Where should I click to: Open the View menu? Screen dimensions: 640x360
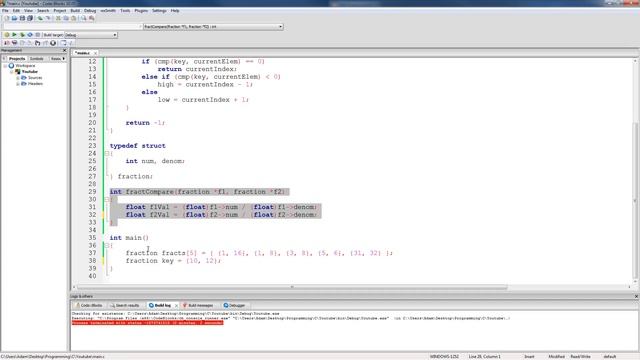point(28,11)
